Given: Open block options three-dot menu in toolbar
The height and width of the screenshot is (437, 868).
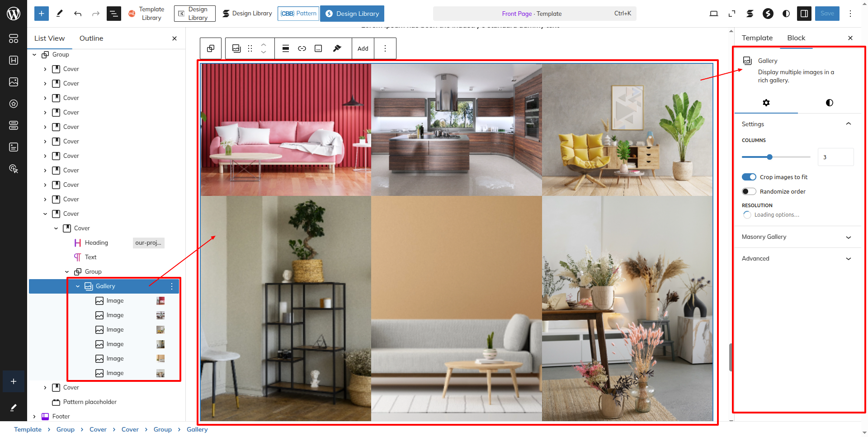Looking at the screenshot, I should [x=385, y=48].
